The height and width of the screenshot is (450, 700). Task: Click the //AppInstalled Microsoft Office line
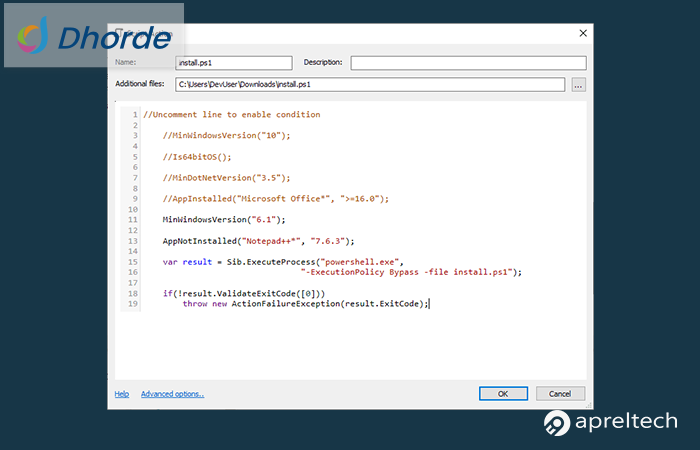pos(276,199)
